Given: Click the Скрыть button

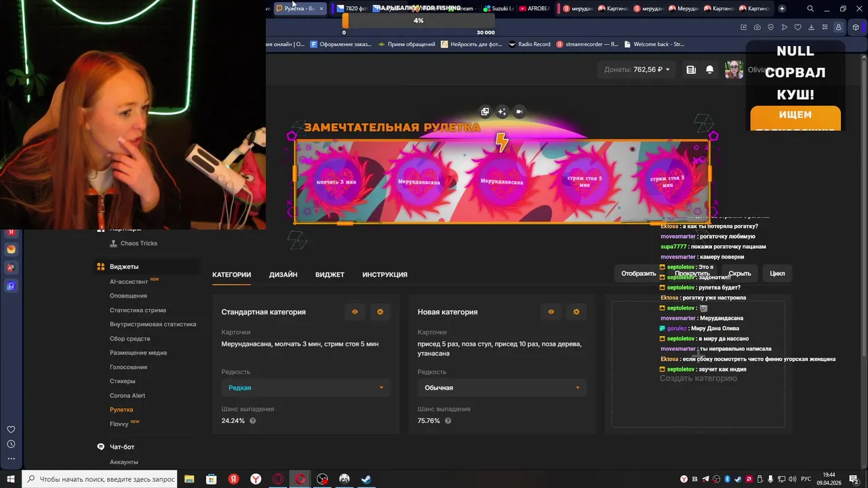Looking at the screenshot, I should 739,273.
